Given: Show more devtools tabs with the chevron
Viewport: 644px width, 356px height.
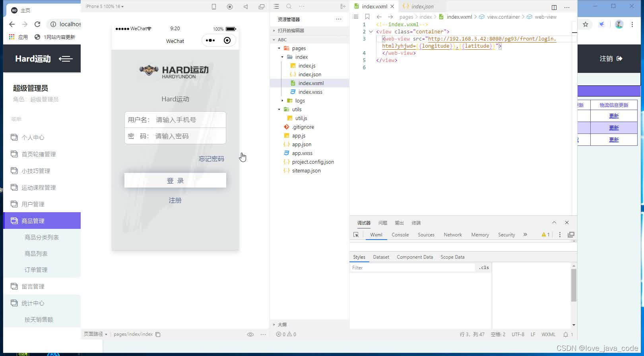Looking at the screenshot, I should click(x=525, y=235).
